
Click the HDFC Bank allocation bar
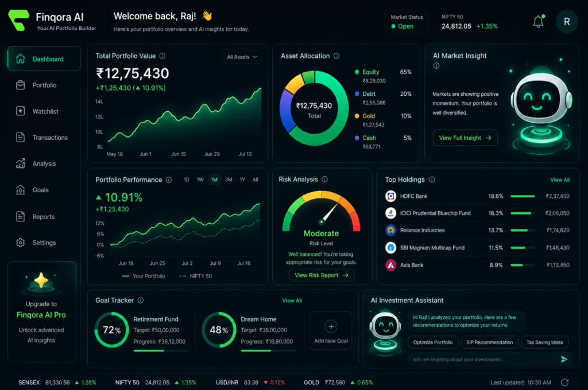coord(523,196)
